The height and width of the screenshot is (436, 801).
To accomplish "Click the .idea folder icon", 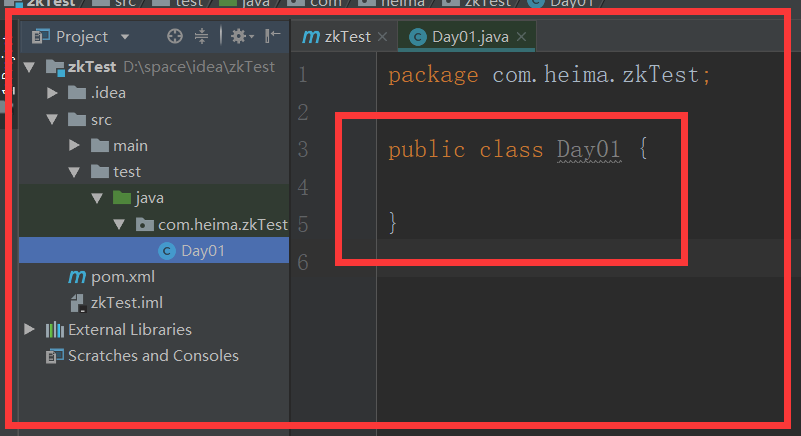I will 77,93.
